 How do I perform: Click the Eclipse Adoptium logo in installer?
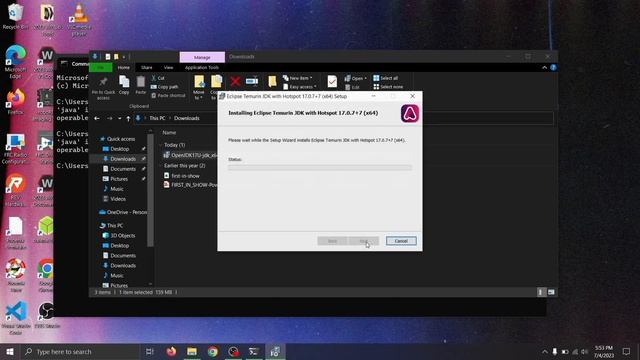(410, 113)
